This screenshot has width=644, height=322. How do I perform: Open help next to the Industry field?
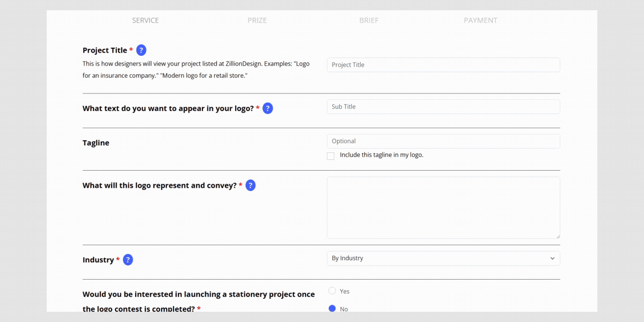click(x=127, y=259)
